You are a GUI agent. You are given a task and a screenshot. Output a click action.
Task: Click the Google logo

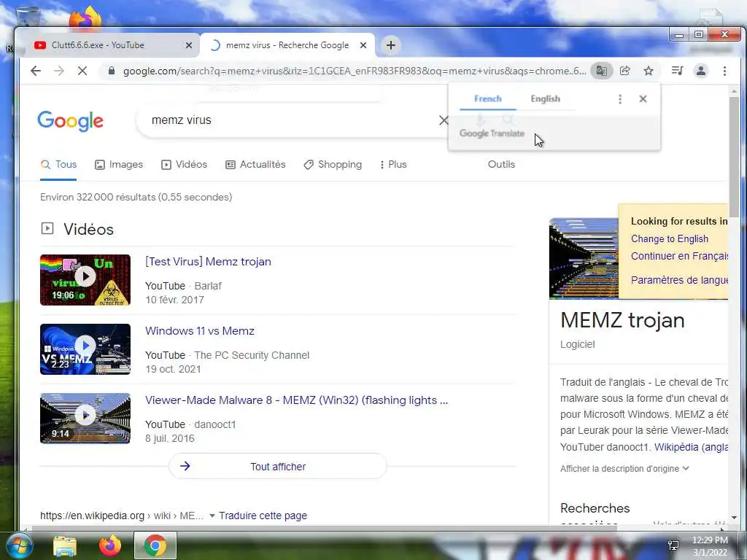[x=70, y=121]
